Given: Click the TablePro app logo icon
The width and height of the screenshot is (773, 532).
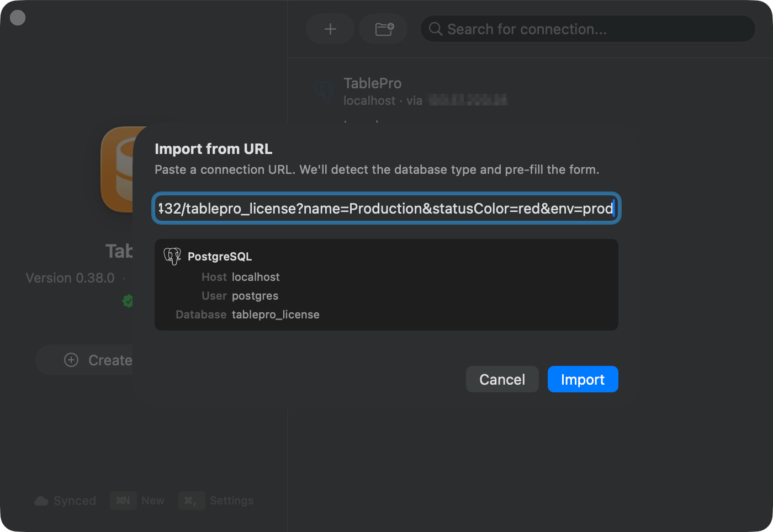Looking at the screenshot, I should pyautogui.click(x=117, y=169).
